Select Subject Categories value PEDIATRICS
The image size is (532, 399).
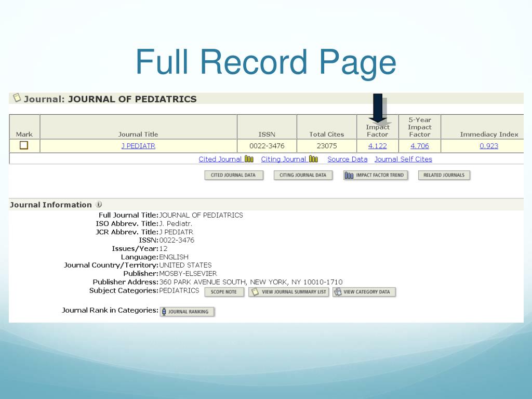179,290
